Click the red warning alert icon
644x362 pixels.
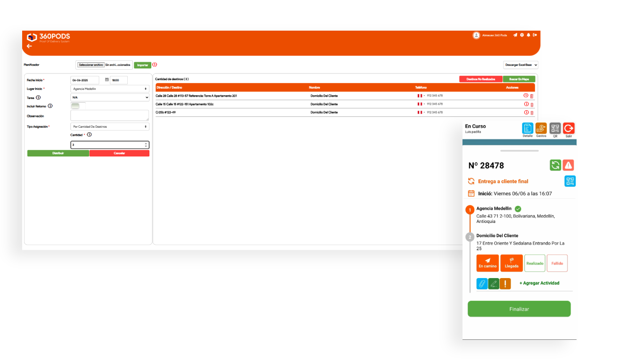point(568,165)
